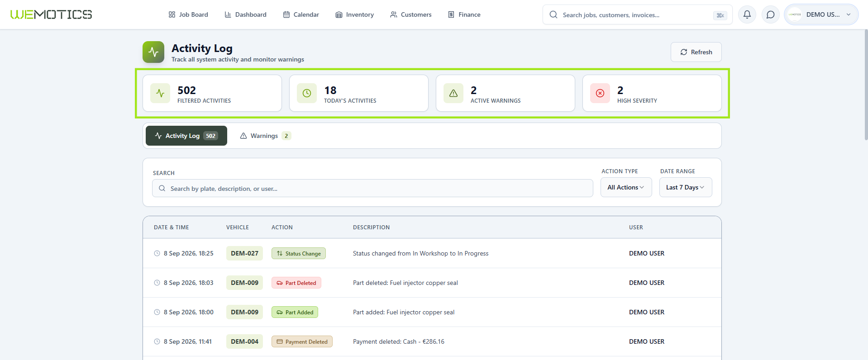Click 'Status changed from In Workshop to In Progress'
The image size is (868, 360).
(x=421, y=253)
